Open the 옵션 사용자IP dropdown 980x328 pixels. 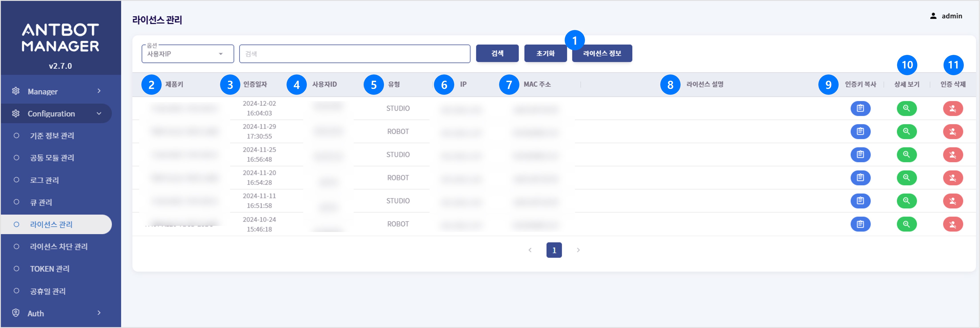click(x=188, y=54)
